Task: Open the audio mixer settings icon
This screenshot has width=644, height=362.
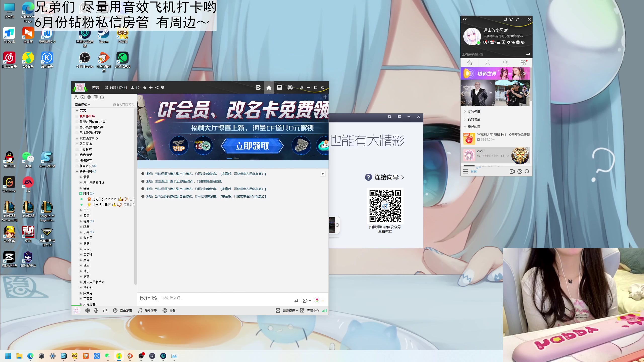Action: (105, 310)
